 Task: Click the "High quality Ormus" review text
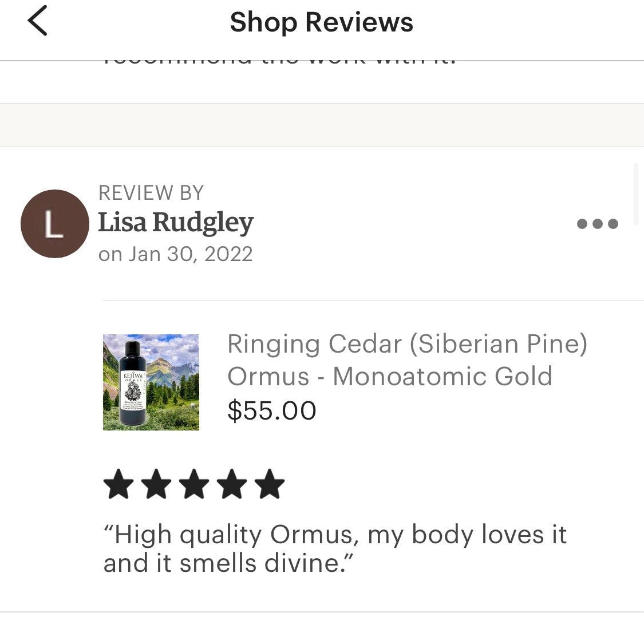335,548
